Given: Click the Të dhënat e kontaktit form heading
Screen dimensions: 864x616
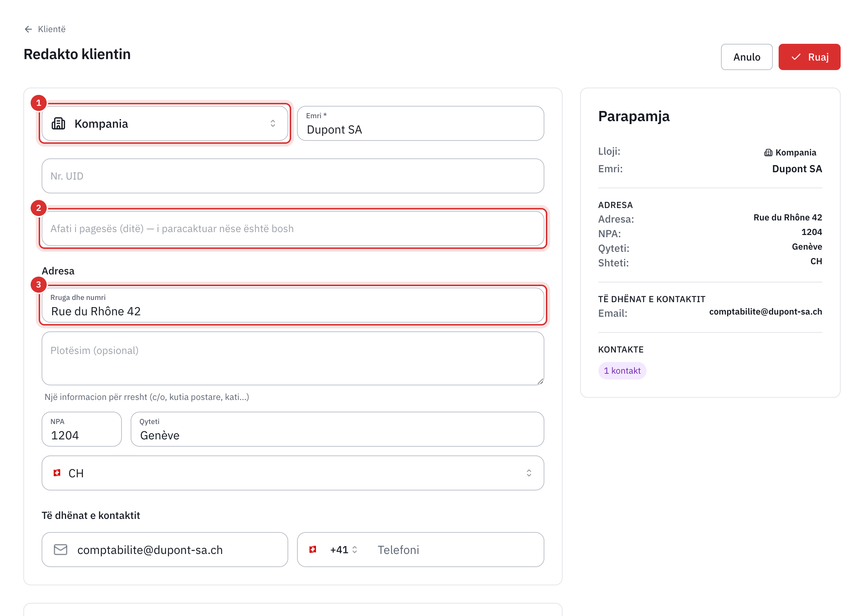Looking at the screenshot, I should 91,516.
